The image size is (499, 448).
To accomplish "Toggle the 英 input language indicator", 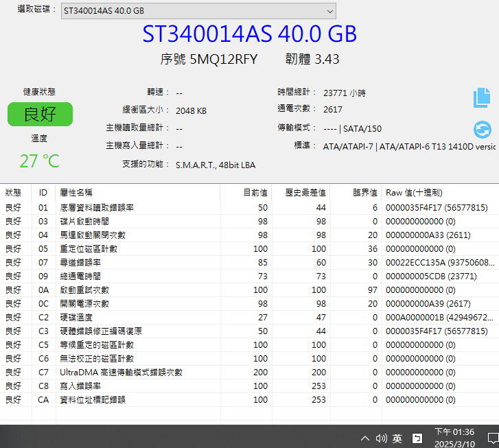I will pos(397,439).
